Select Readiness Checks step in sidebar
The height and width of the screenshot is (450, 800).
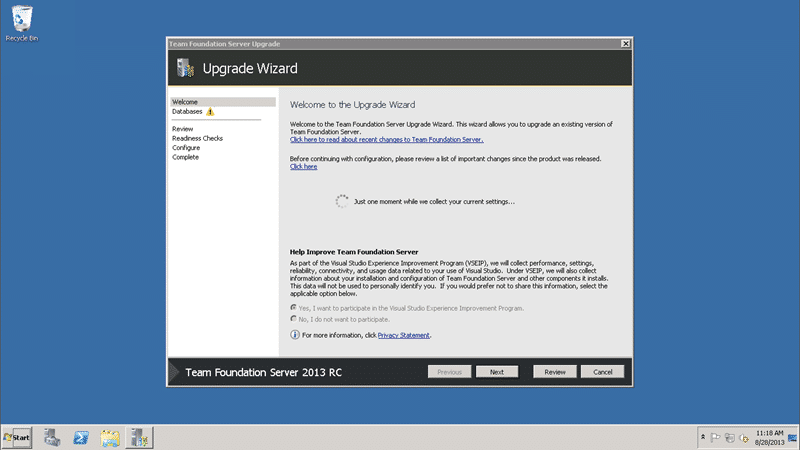[x=197, y=138]
